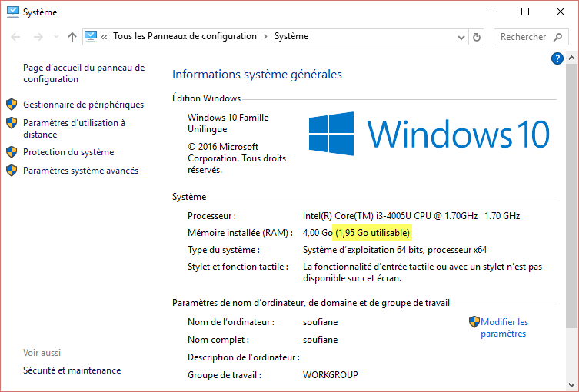Go up one level with up arrow
The image size is (579, 392).
[x=72, y=37]
